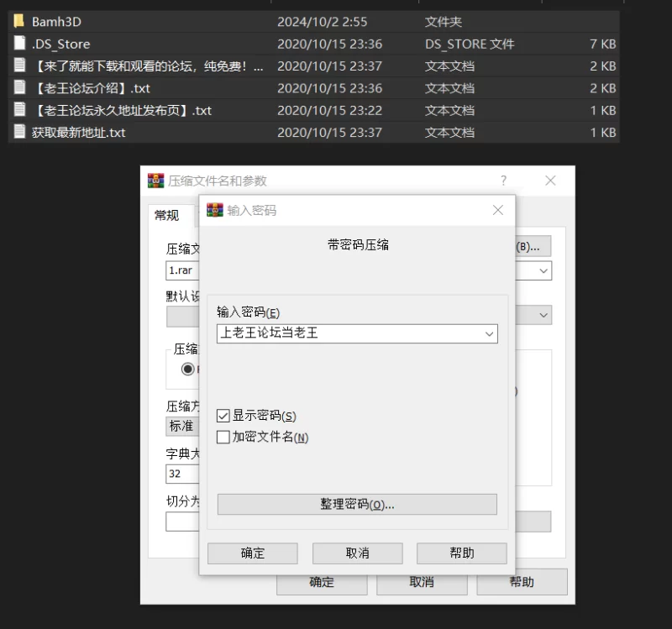The image size is (672, 629).
Task: Uncheck 显示密码(S) checkbox
Action: click(x=223, y=415)
